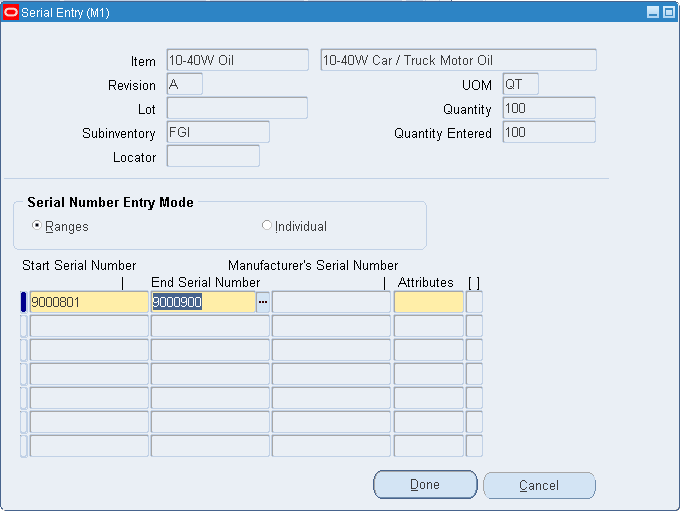Click first row Manufacturer's Serial Number field

click(331, 302)
